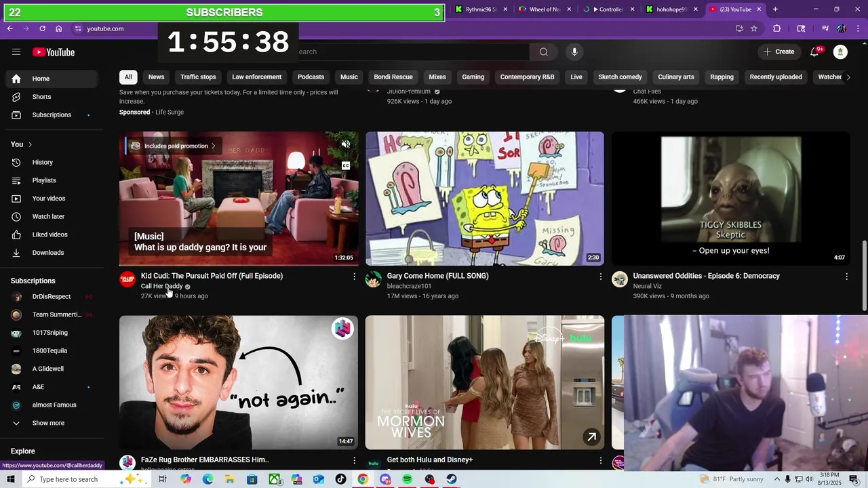Select the Music filter chip
The image size is (868, 488).
[x=349, y=77]
